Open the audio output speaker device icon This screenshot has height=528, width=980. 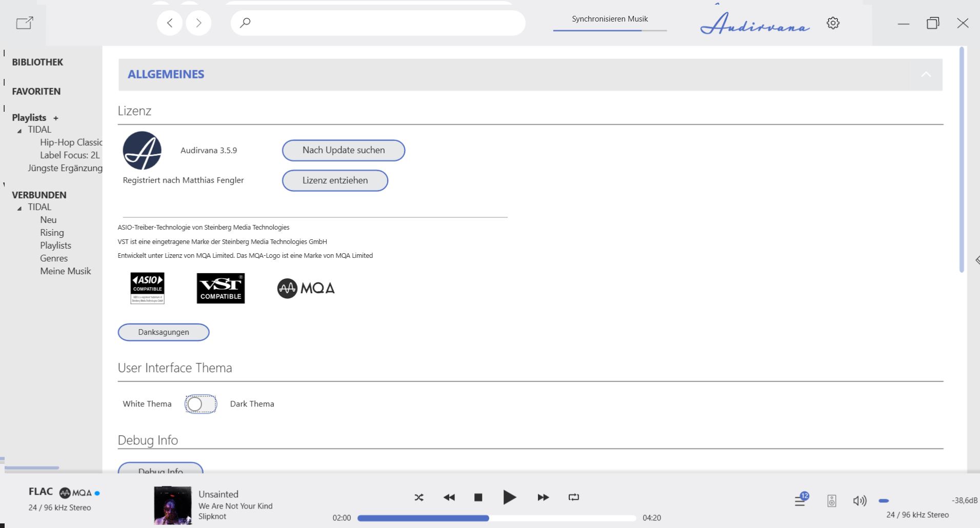832,501
